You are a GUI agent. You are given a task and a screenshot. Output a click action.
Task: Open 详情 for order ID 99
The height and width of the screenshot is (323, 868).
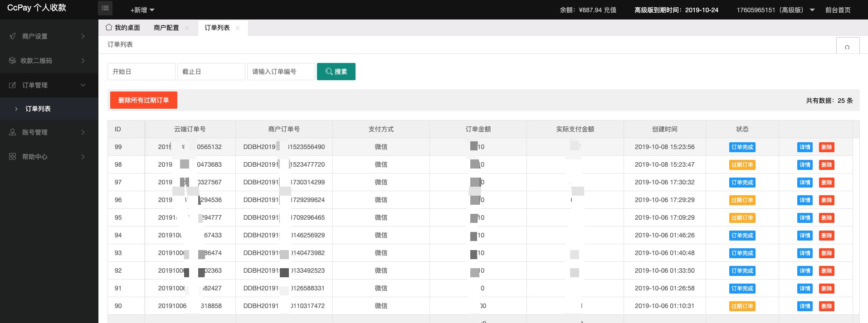[805, 147]
